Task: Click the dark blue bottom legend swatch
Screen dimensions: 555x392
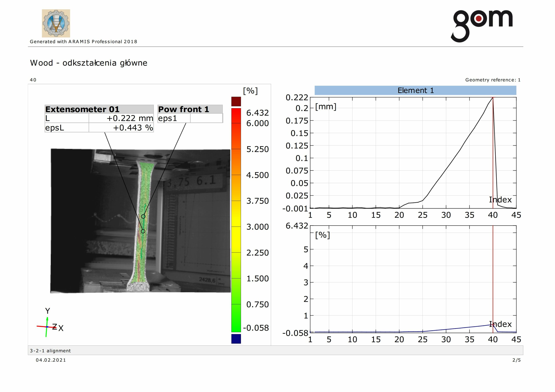Action: click(236, 339)
